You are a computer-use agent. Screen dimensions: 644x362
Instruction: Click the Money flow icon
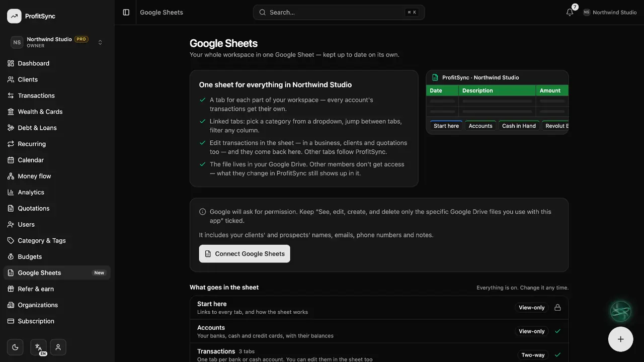[11, 176]
